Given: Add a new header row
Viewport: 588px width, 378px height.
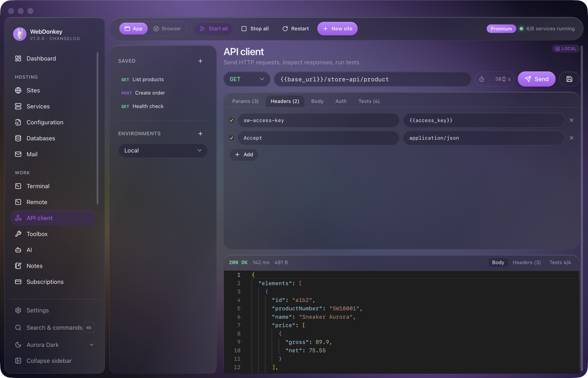Looking at the screenshot, I should (244, 155).
